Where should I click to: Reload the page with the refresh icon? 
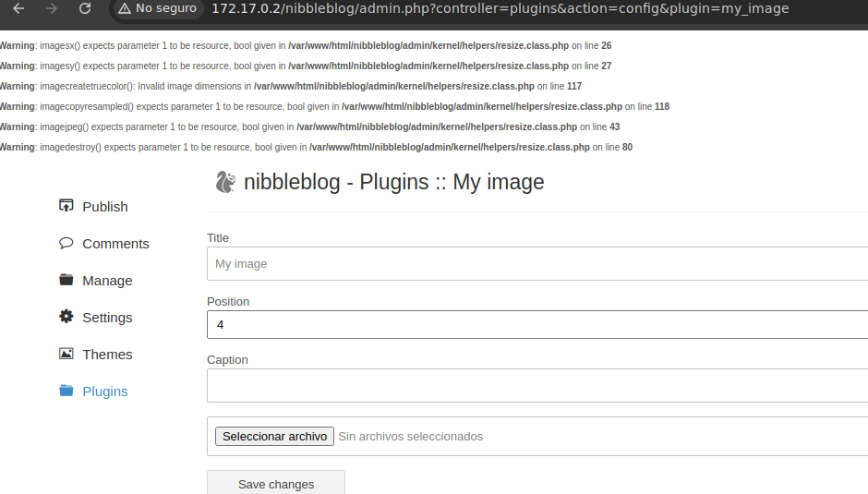click(85, 8)
